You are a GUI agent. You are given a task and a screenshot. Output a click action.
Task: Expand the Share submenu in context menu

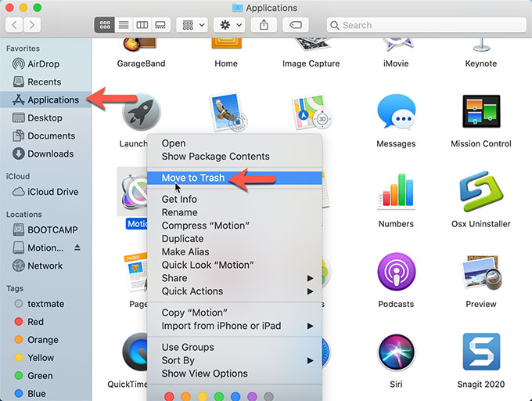pos(235,278)
